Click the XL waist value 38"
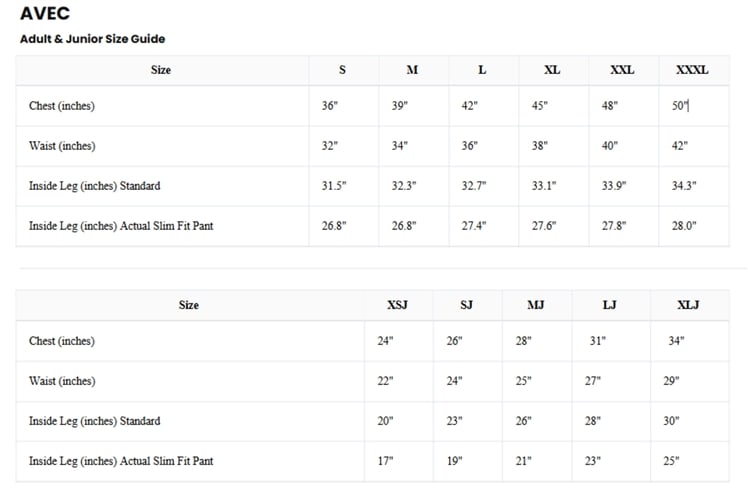748x492 pixels. coord(540,146)
